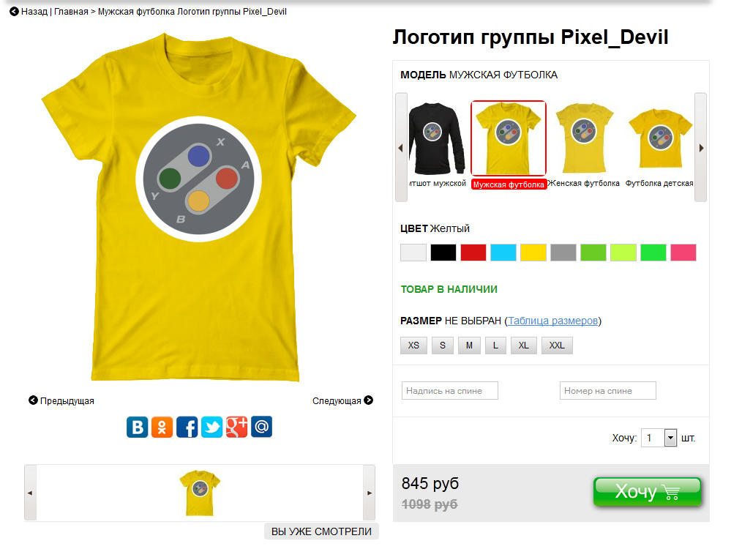
Task: Share via Mail.ru @ icon
Action: click(x=261, y=427)
